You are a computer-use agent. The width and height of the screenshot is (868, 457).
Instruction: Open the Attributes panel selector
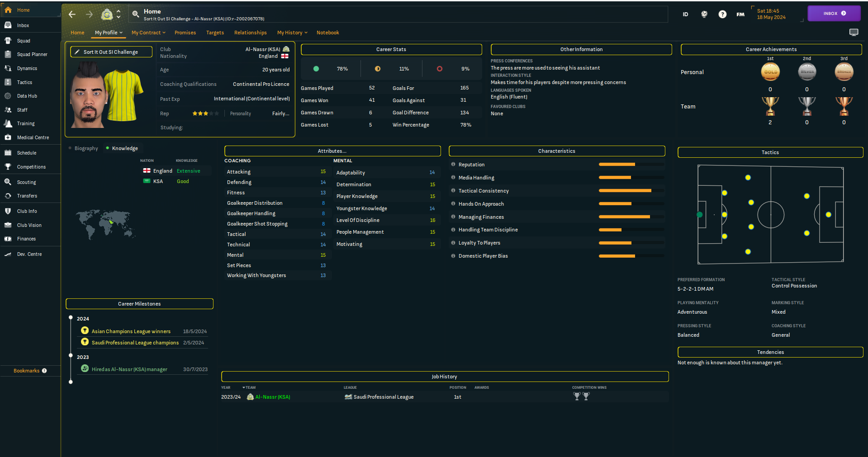(332, 151)
